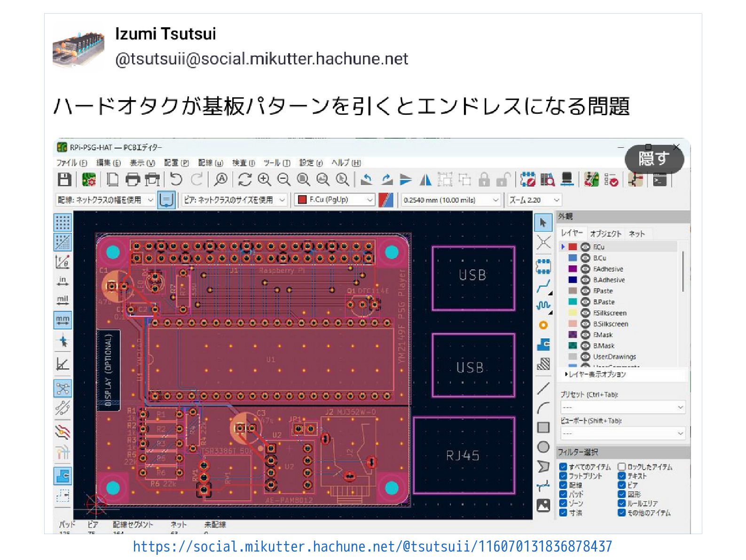Open the Footprint Editor icon
746x560 pixels.
click(x=528, y=180)
